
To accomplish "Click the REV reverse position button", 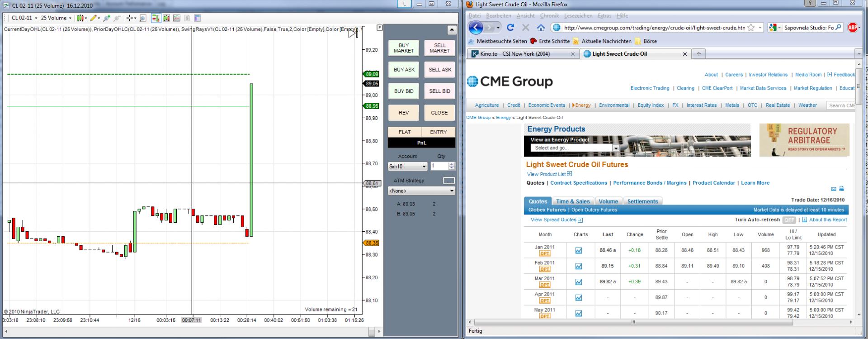I will click(x=404, y=113).
